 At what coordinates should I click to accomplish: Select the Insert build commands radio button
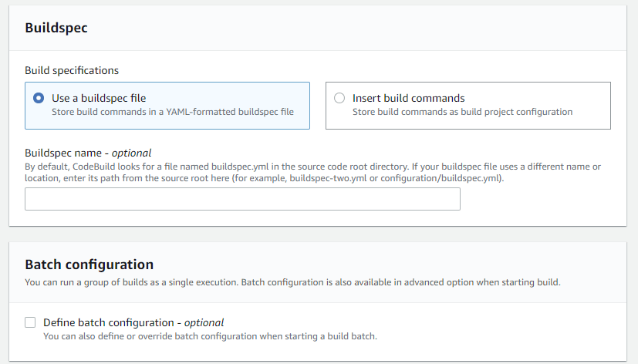(339, 98)
